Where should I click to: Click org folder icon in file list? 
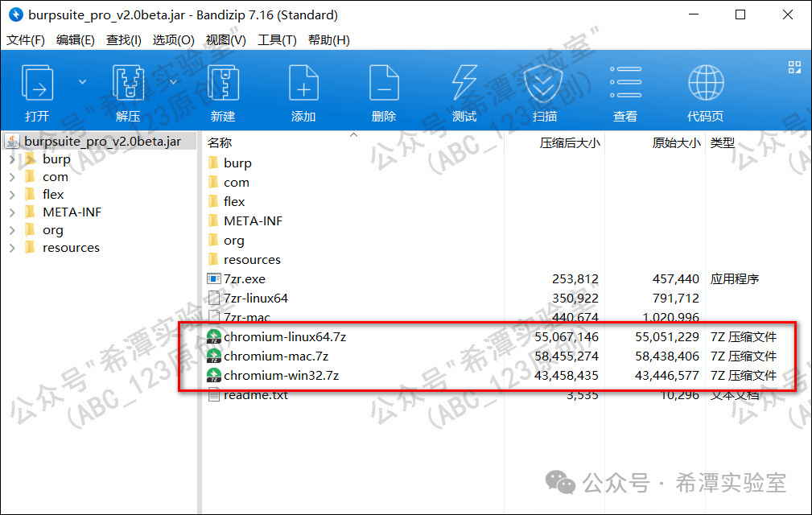coord(213,240)
